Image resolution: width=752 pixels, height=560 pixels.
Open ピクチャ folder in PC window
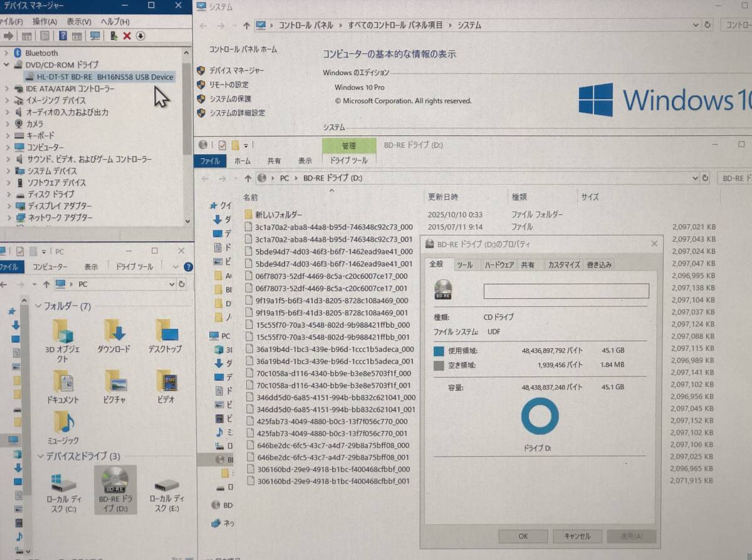[x=115, y=387]
